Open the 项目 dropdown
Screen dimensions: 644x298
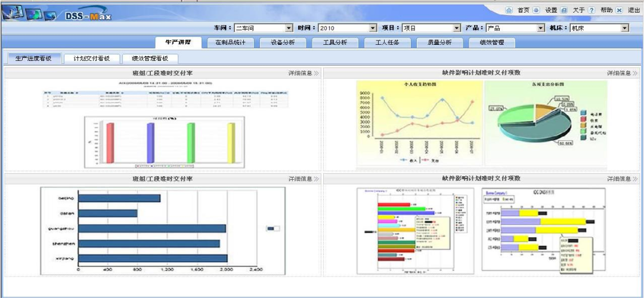click(x=432, y=28)
